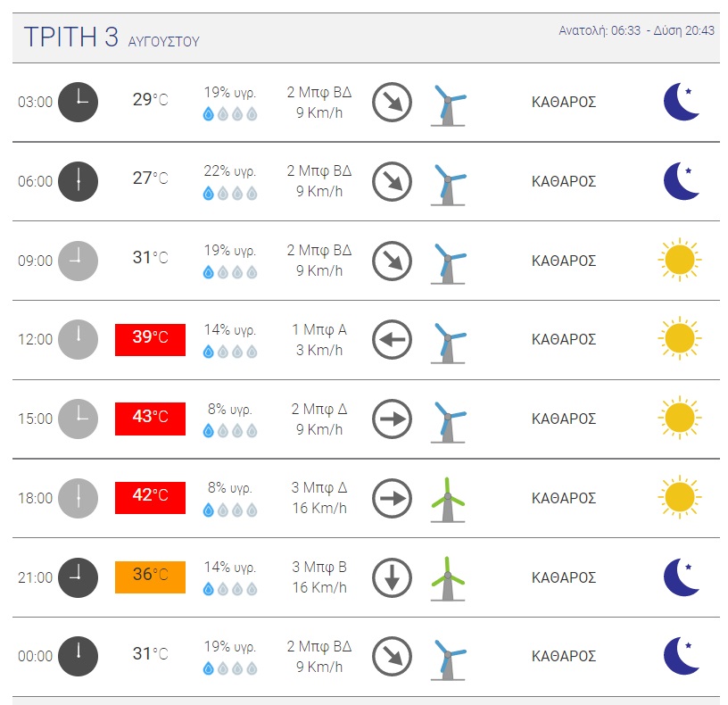Click the north wind down-arrow at 21:00
The image size is (728, 705).
pos(392,577)
